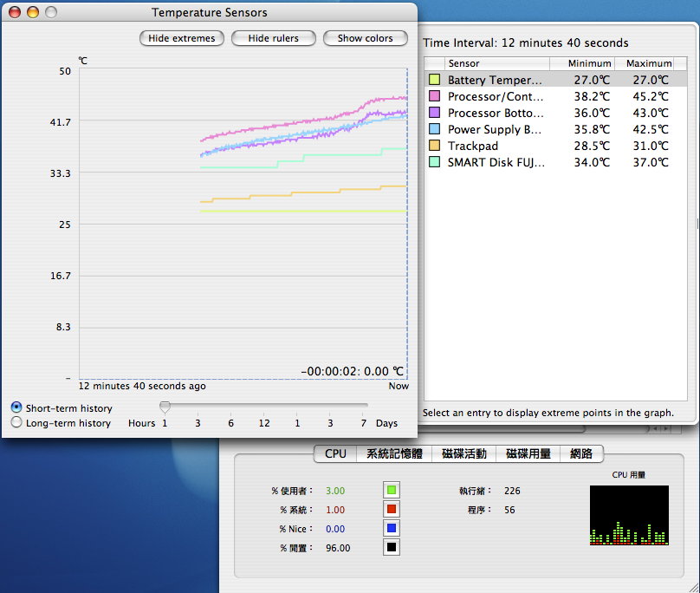Open the black % 閒置 color well
This screenshot has width=700, height=593.
392,547
